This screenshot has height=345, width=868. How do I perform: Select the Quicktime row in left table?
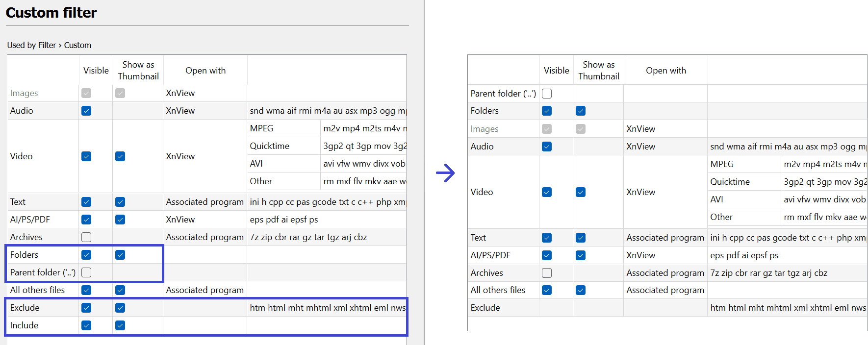[270, 146]
